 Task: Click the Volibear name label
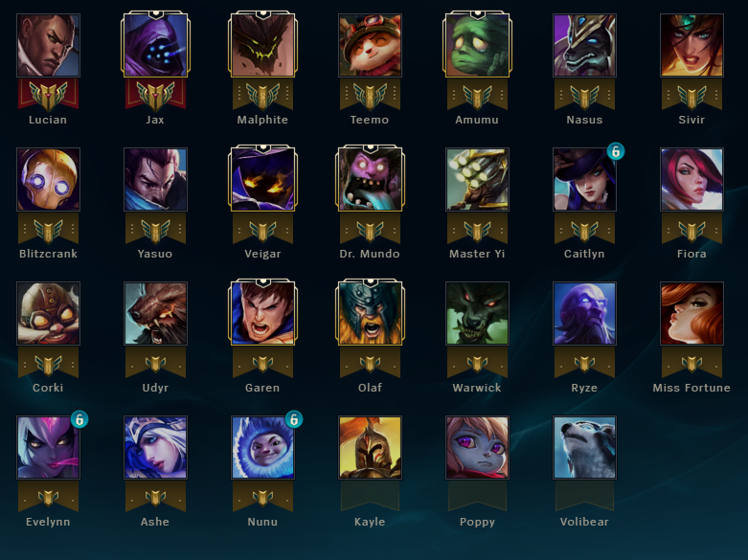pyautogui.click(x=584, y=522)
